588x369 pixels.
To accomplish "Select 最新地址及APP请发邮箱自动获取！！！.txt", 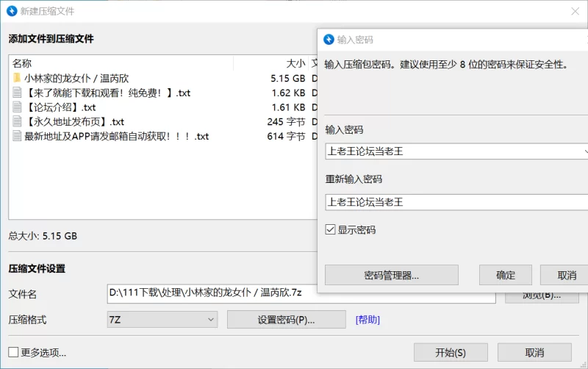I will pos(117,136).
